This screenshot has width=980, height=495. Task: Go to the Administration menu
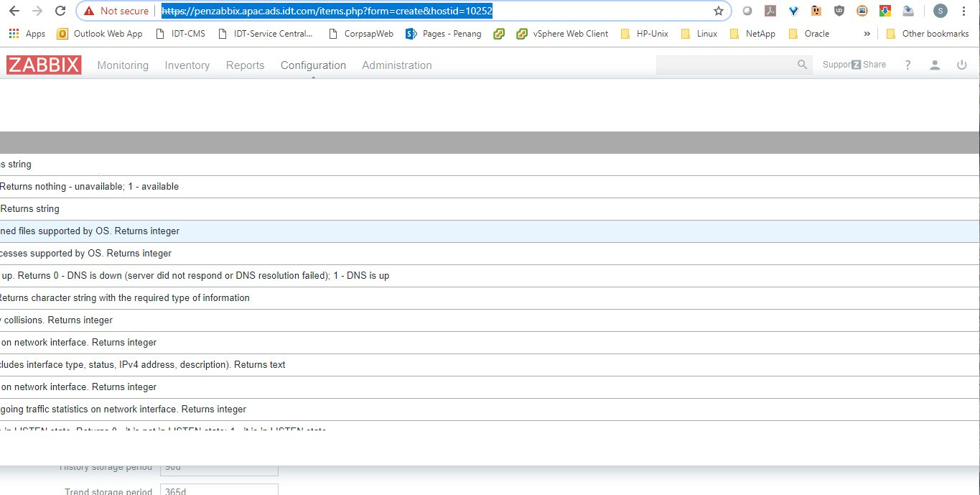[x=396, y=65]
